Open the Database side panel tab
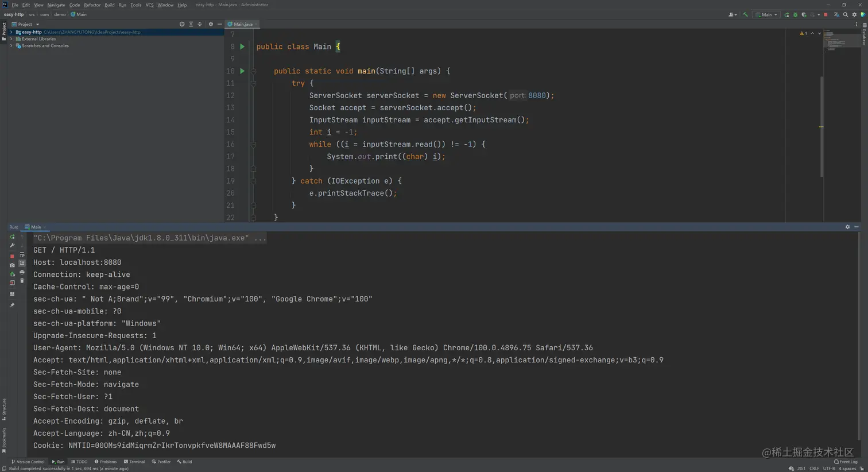868x472 pixels. pos(864,36)
